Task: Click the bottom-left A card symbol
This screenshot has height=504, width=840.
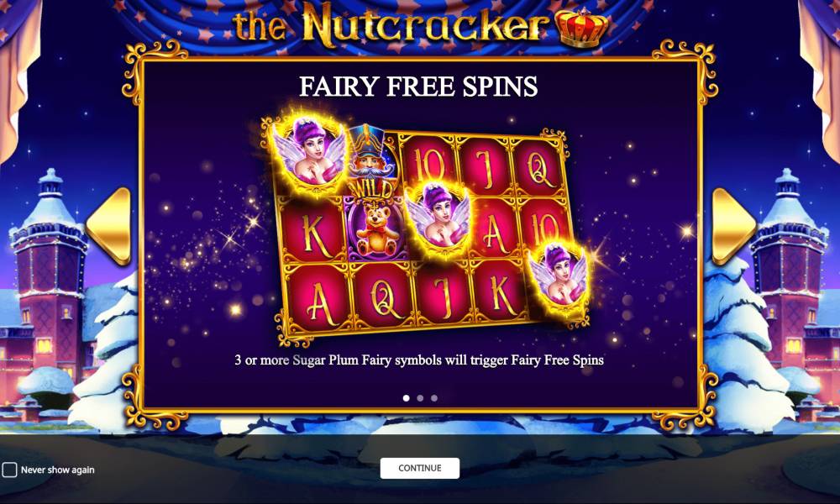Action: (x=320, y=297)
